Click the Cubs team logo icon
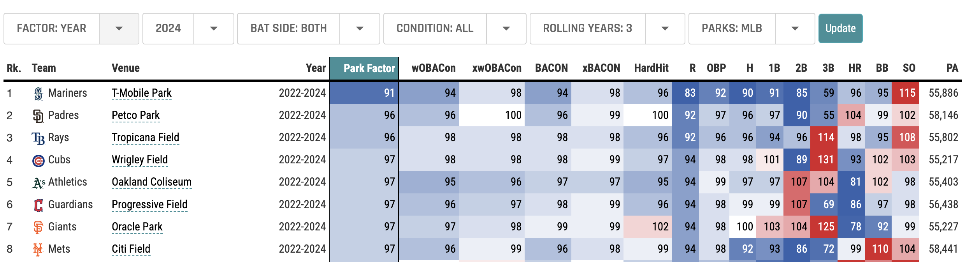980x262 pixels. click(x=38, y=160)
